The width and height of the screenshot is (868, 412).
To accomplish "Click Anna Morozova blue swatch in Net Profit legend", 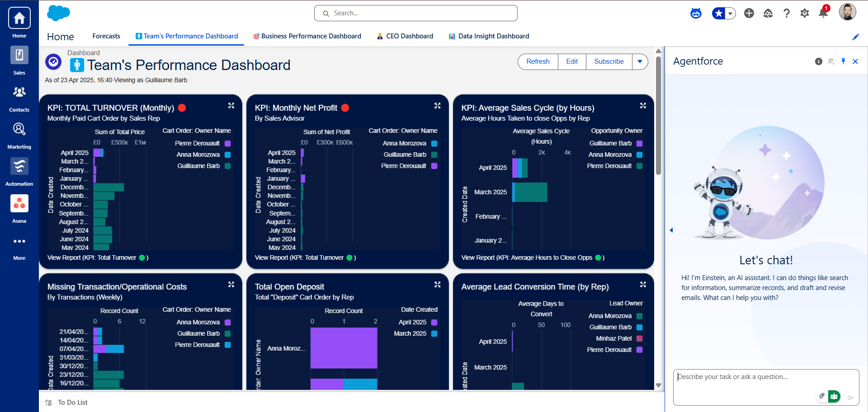I will tap(434, 143).
